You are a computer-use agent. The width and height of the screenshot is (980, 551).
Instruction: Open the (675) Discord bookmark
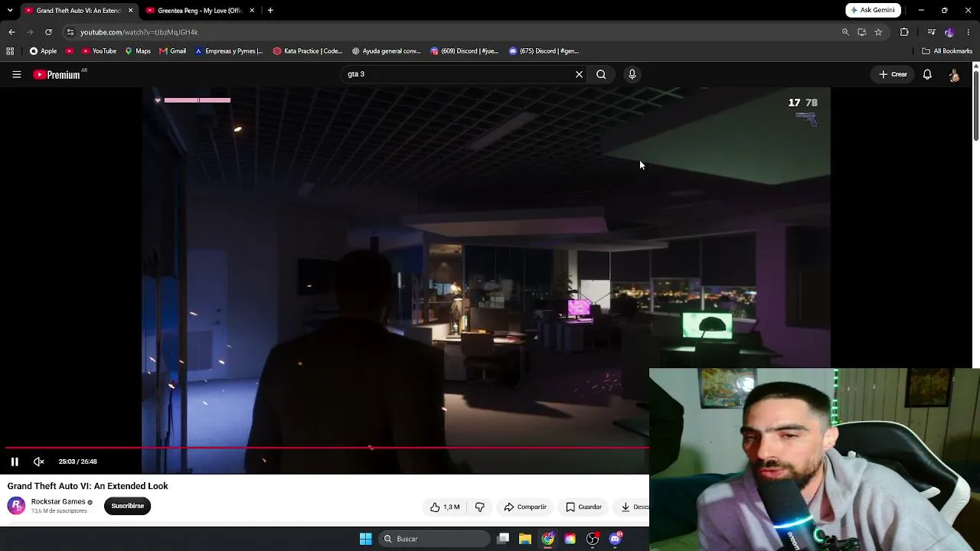pos(544,51)
